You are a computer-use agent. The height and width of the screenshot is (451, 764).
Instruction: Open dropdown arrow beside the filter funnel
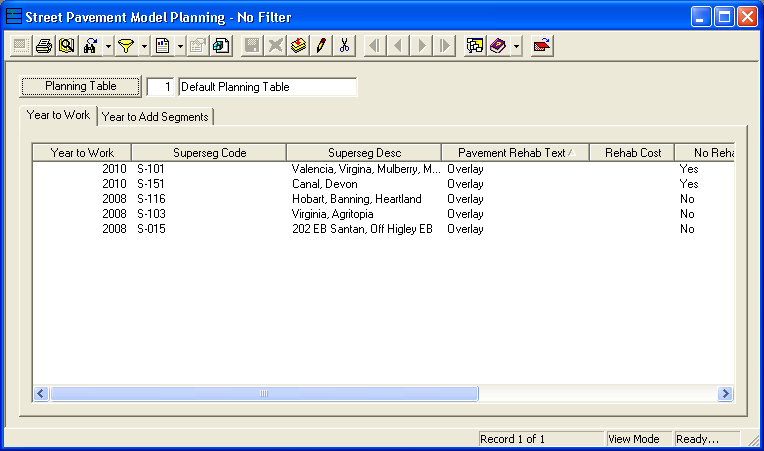point(144,46)
